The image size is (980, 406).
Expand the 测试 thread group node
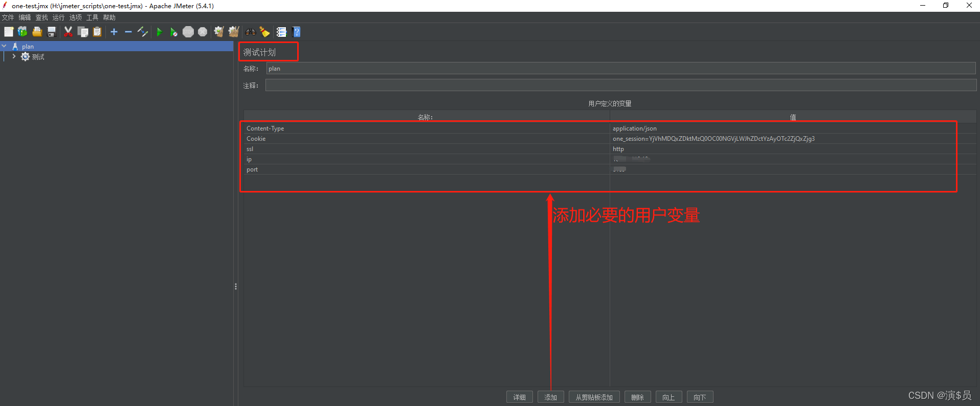(x=14, y=56)
